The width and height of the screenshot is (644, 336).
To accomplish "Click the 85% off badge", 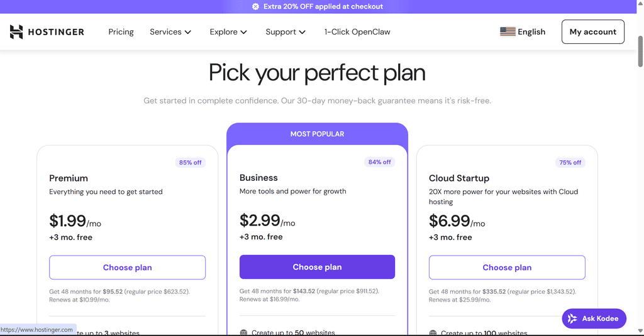I will [x=190, y=163].
